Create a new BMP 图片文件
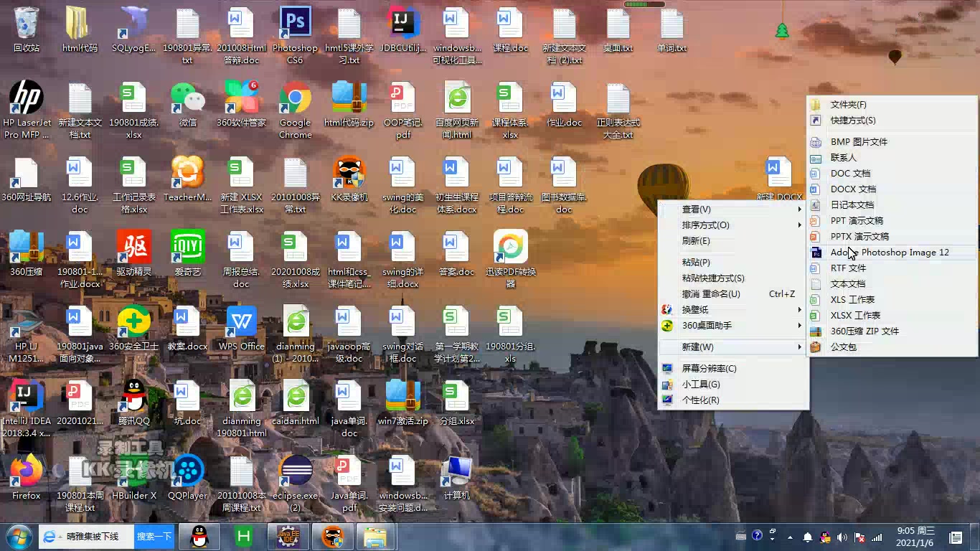This screenshot has height=551, width=980. (892, 142)
